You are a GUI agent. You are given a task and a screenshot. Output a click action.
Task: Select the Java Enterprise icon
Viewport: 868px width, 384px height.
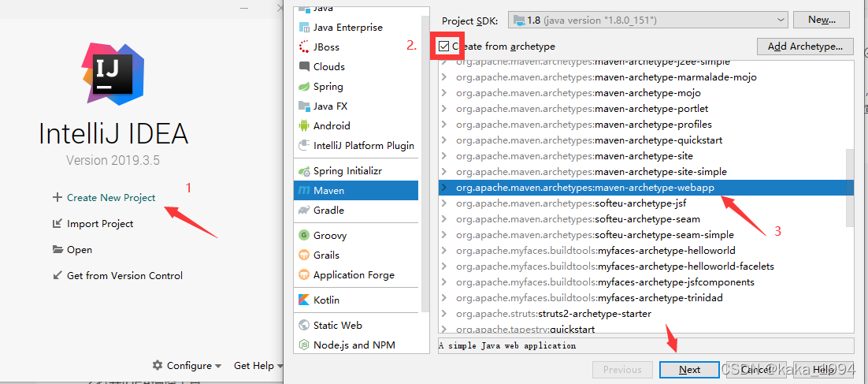pyautogui.click(x=304, y=27)
